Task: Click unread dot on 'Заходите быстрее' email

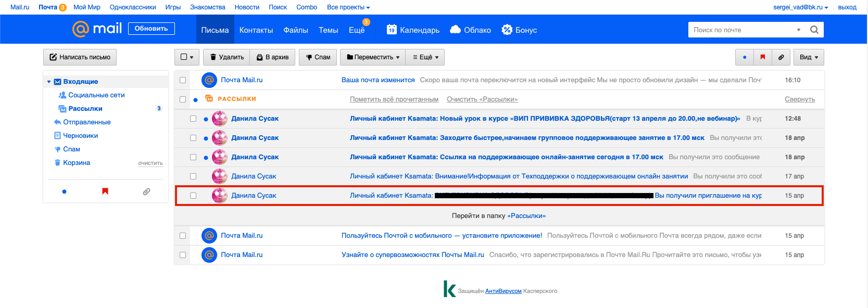Action: click(206, 138)
